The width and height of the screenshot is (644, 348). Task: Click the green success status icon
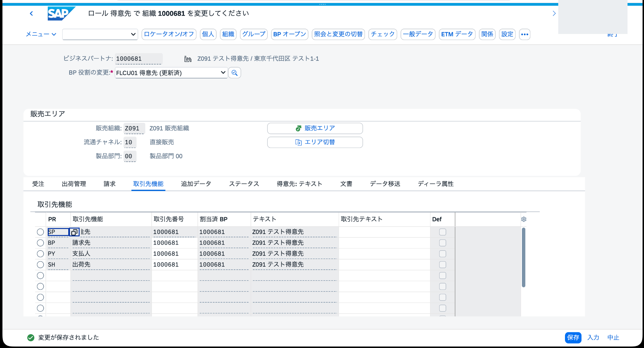pos(31,338)
